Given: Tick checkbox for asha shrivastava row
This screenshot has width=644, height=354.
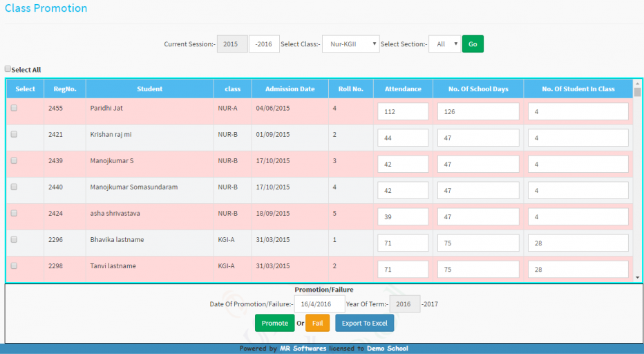Looking at the screenshot, I should 14,213.
